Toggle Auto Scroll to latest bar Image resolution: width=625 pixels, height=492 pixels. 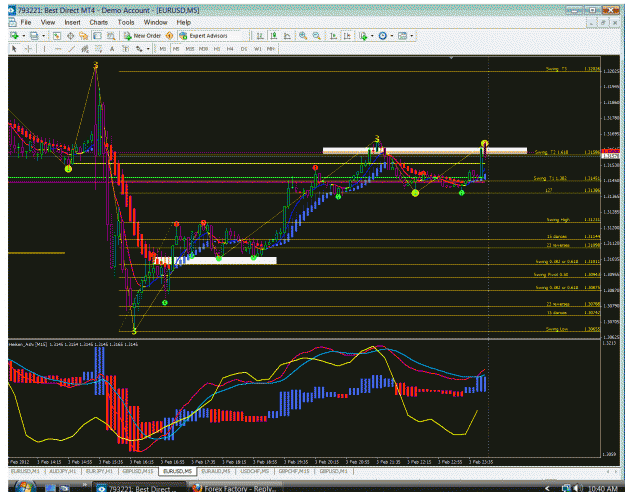click(333, 36)
